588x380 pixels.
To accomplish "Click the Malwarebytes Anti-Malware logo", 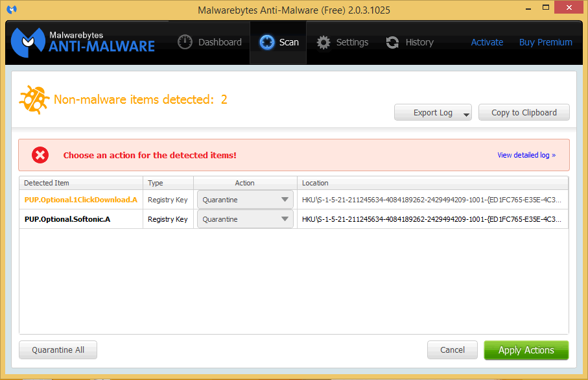I will pos(83,42).
